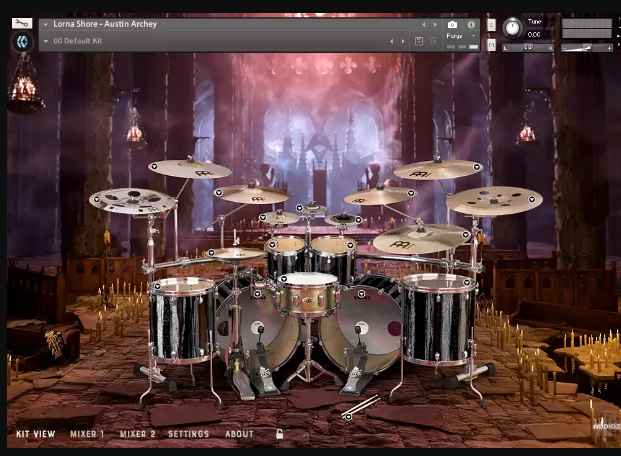621x456 pixels.
Task: Open top-right crash cymbal dropdown arrow
Action: pos(477,167)
